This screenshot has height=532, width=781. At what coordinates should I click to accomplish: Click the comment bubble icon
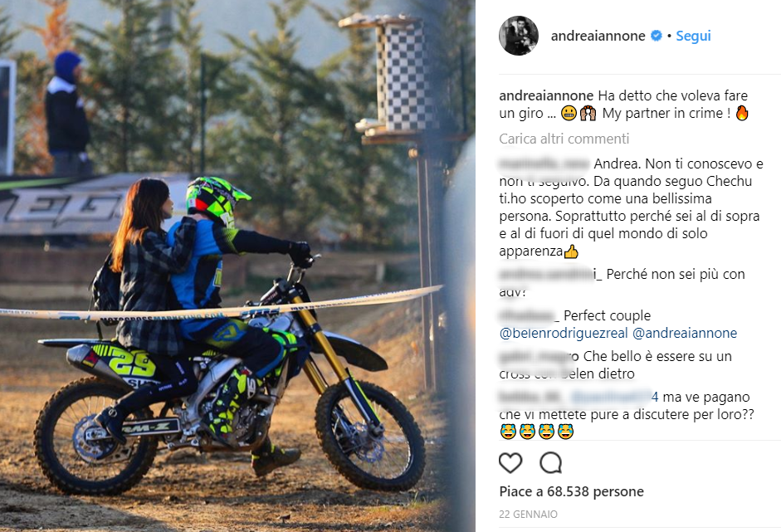551,463
